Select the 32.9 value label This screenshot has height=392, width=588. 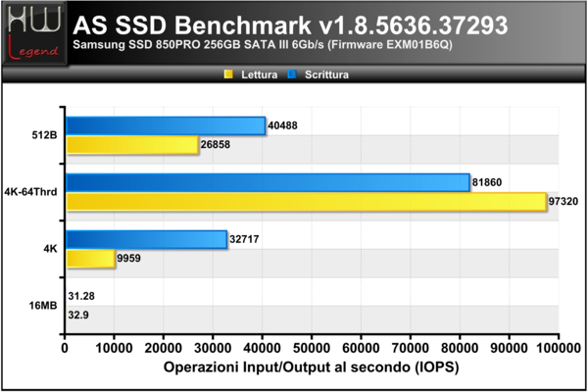78,316
